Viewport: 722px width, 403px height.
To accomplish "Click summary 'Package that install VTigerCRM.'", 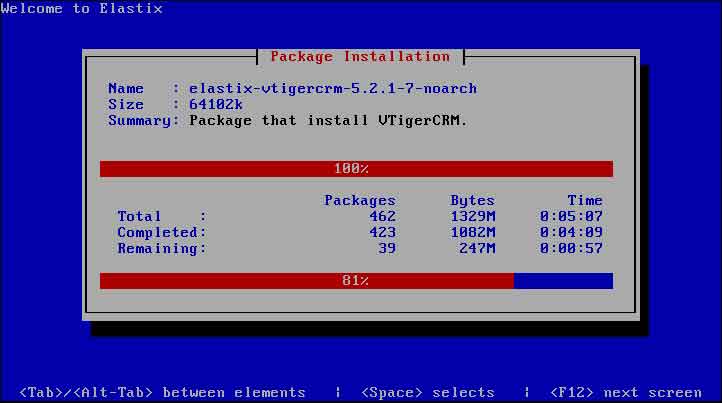I will [x=328, y=120].
